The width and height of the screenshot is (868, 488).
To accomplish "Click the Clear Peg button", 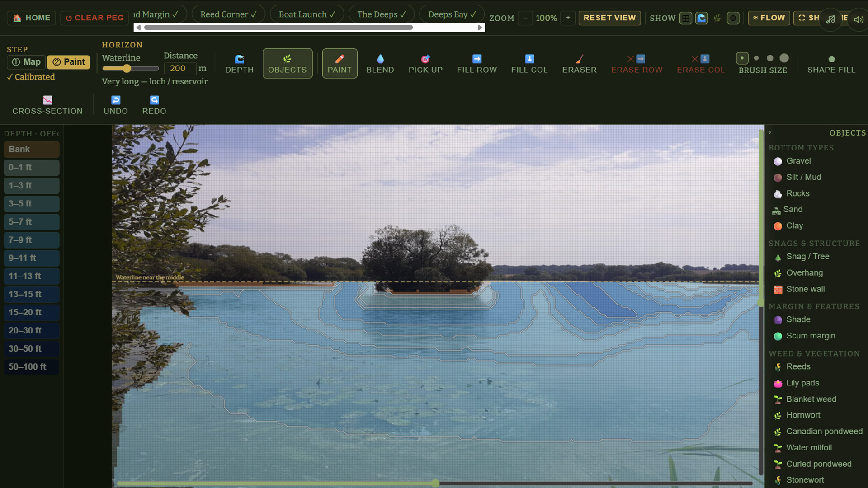I will point(94,18).
